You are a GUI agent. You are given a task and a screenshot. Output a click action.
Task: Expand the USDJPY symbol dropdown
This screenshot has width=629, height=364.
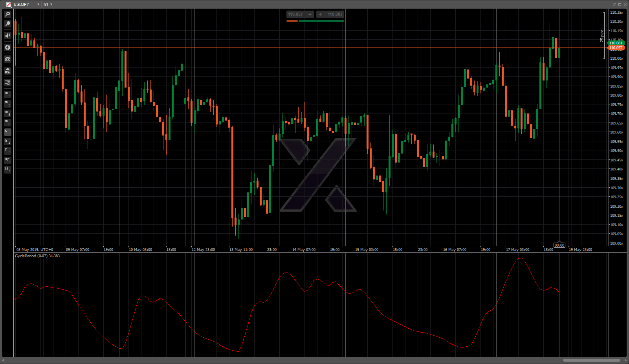[38, 4]
